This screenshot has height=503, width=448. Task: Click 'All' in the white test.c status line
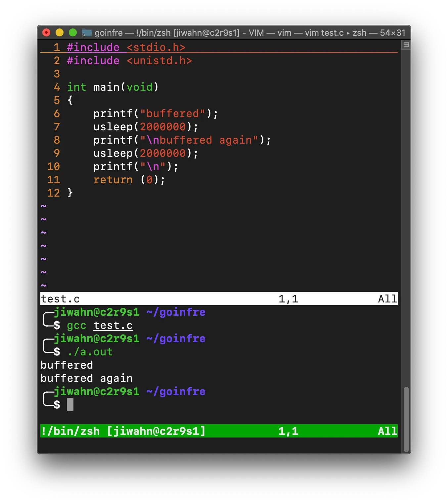tap(387, 299)
